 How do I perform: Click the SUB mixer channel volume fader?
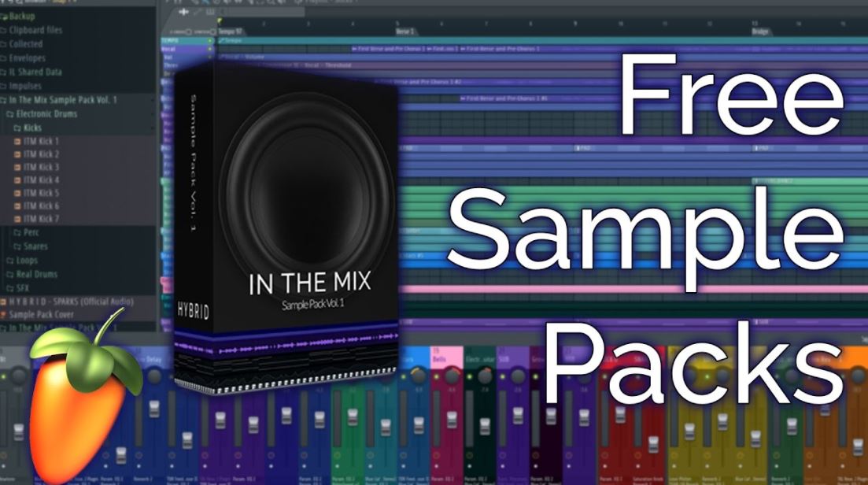(x=518, y=417)
